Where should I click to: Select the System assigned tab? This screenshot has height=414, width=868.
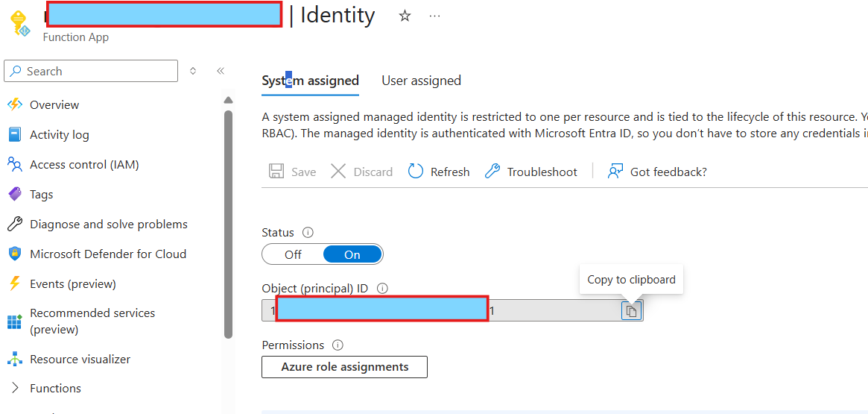[310, 81]
